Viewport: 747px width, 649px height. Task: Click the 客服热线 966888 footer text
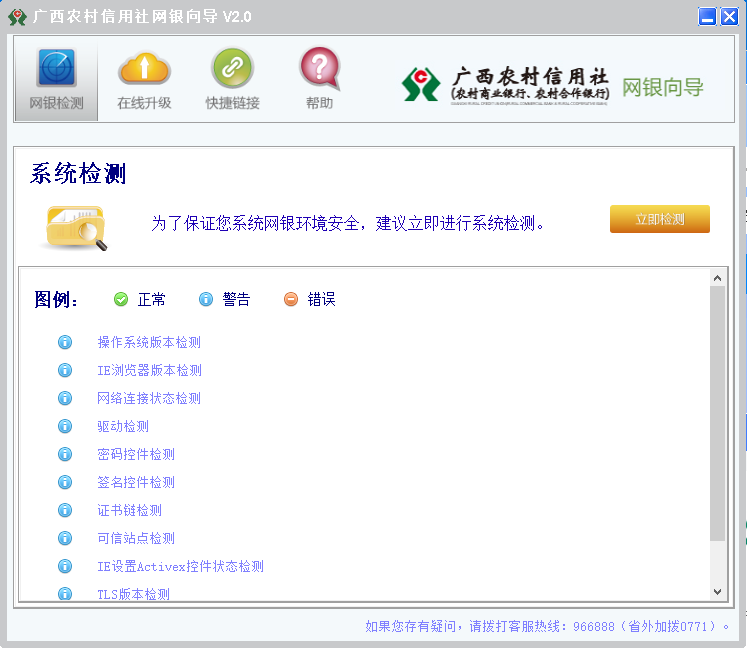[547, 626]
